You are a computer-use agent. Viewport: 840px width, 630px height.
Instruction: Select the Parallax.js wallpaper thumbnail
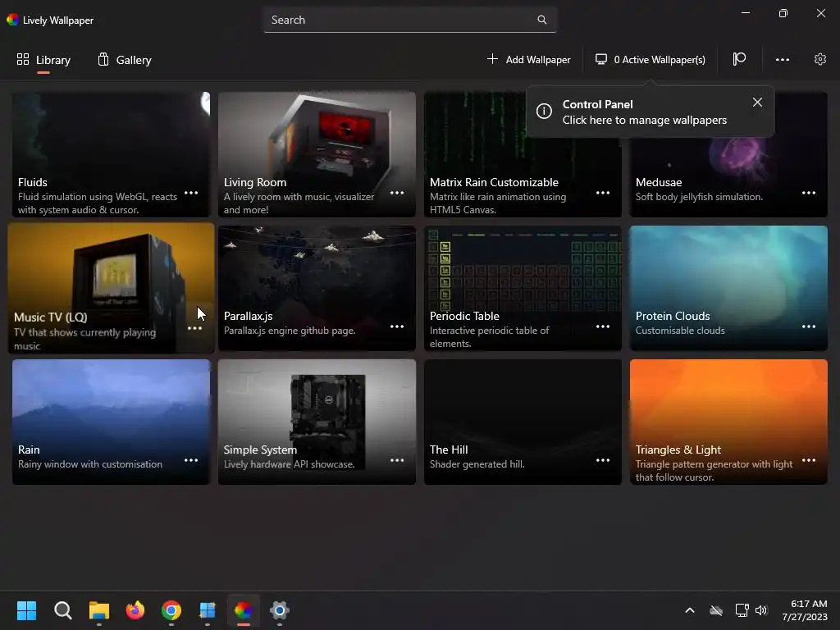pos(317,288)
